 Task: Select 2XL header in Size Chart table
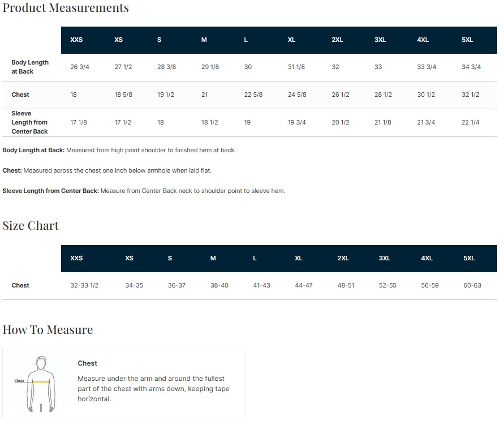[x=343, y=258]
